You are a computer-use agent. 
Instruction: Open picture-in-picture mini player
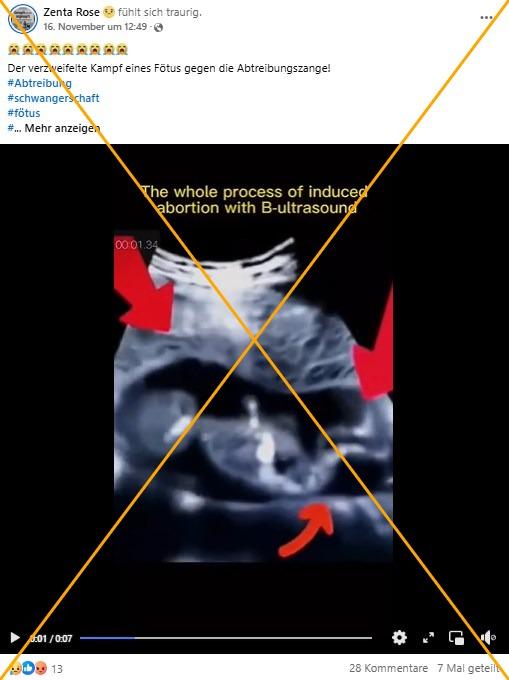point(457,638)
